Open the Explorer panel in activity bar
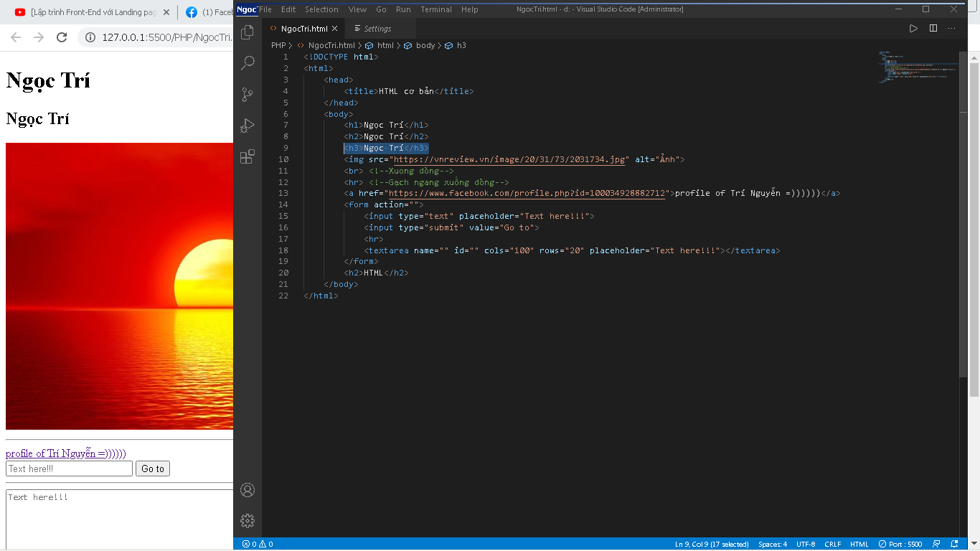 (248, 32)
